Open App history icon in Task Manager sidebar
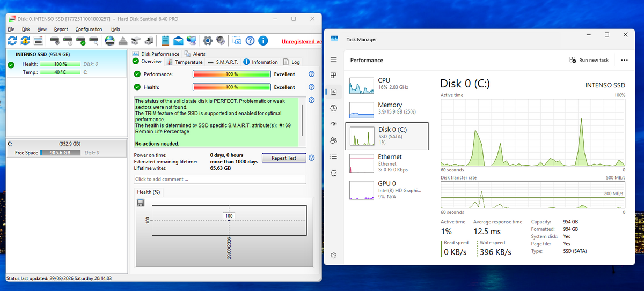Image resolution: width=644 pixels, height=291 pixels. [333, 108]
